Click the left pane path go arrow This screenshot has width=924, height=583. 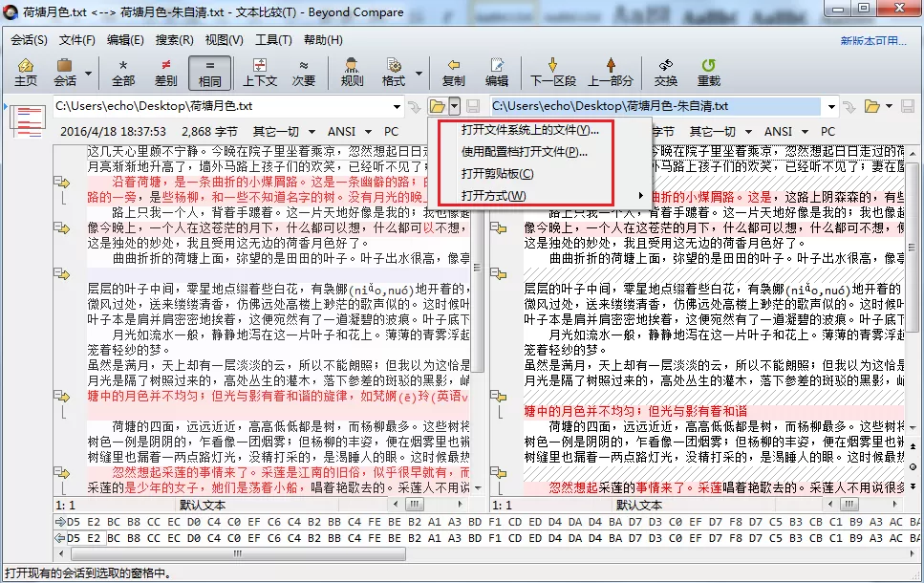pyautogui.click(x=415, y=107)
